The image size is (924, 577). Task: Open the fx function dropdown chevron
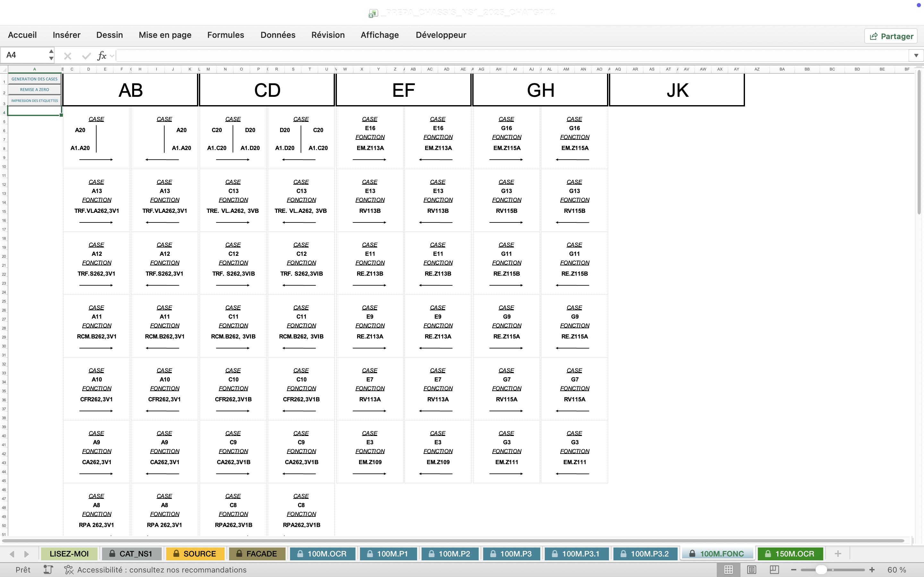click(112, 56)
